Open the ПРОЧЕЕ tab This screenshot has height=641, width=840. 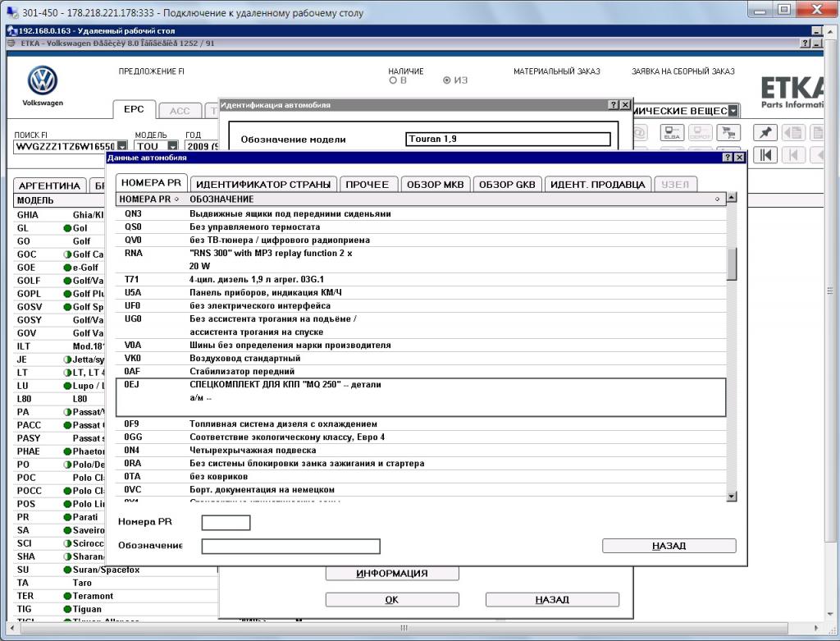click(x=367, y=185)
